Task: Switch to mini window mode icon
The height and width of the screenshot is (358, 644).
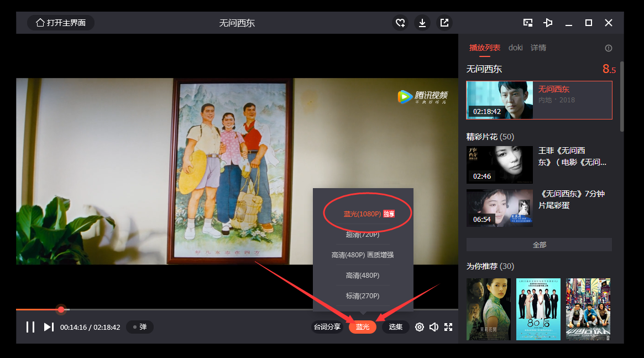Action: 528,23
